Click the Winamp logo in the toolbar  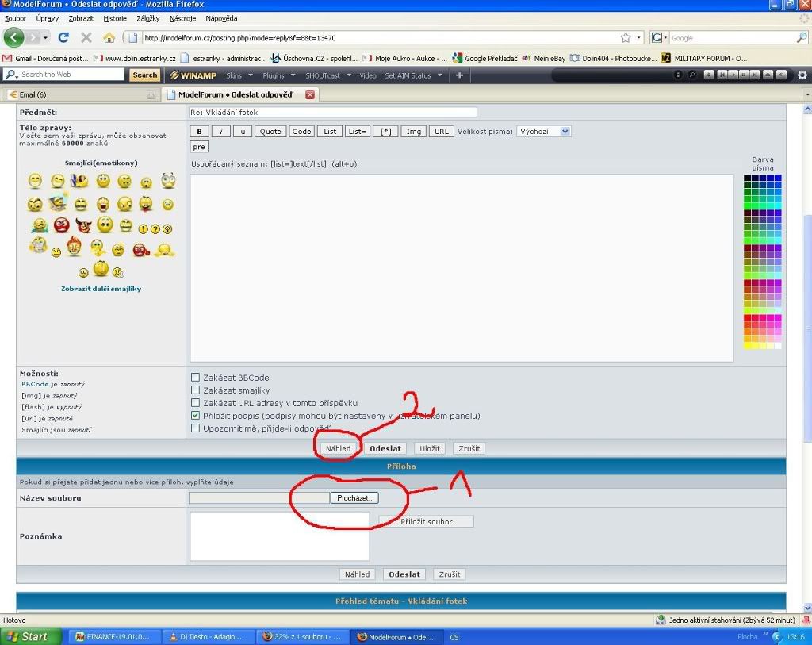tap(193, 75)
